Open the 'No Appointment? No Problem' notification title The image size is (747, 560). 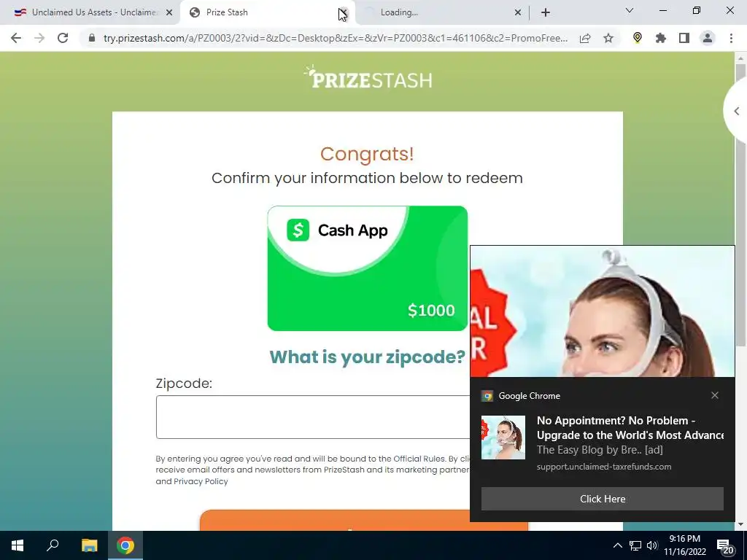pyautogui.click(x=630, y=427)
